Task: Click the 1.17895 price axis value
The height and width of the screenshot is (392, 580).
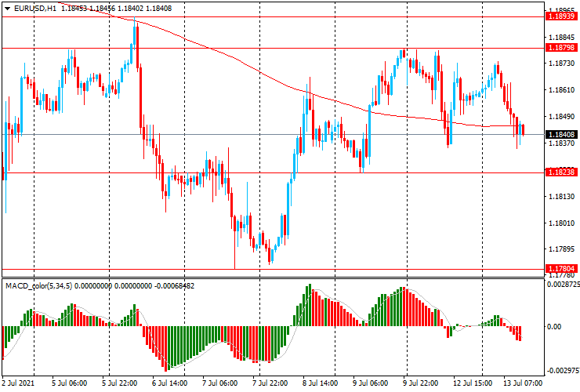Action: (x=562, y=249)
